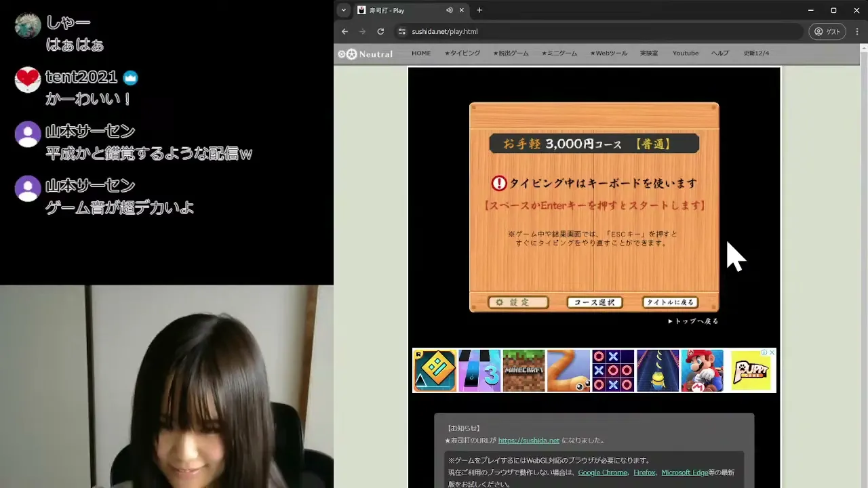Mute the tab audio speaker icon
This screenshot has width=868, height=488.
[x=449, y=10]
